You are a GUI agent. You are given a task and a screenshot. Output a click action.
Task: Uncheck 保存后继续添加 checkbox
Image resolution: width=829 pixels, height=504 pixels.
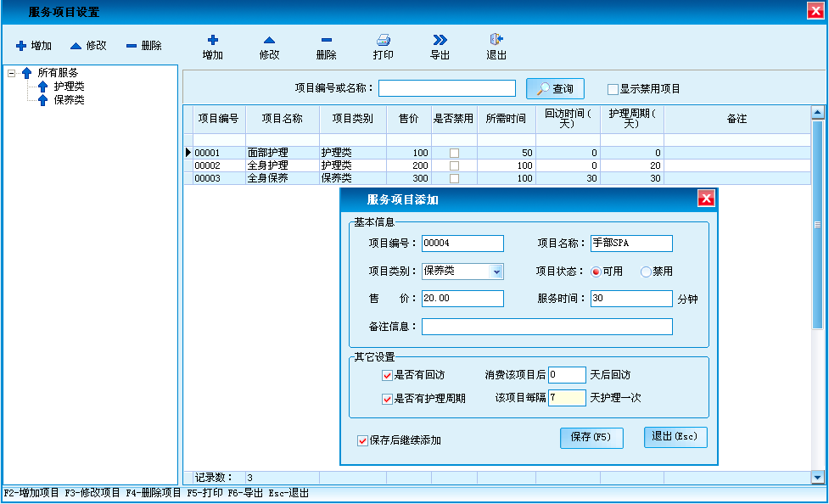point(362,440)
